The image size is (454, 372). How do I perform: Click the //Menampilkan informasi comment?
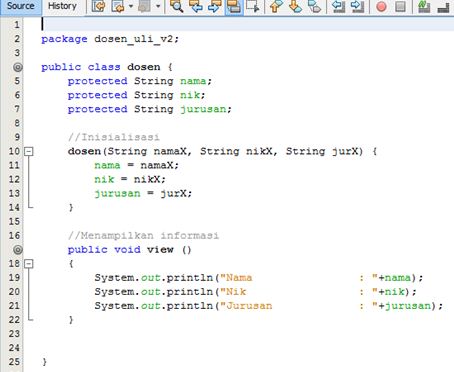click(143, 236)
